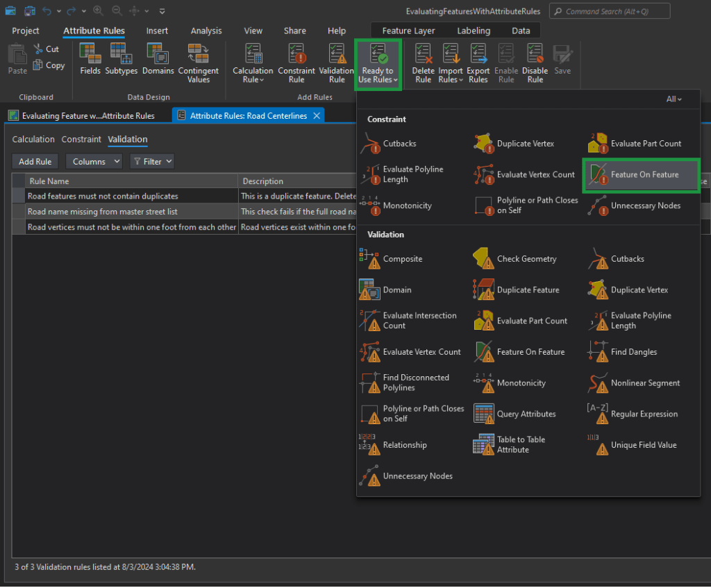Screen dimensions: 711x588
Task: Expand the All filter in rules gallery
Action: [x=674, y=99]
